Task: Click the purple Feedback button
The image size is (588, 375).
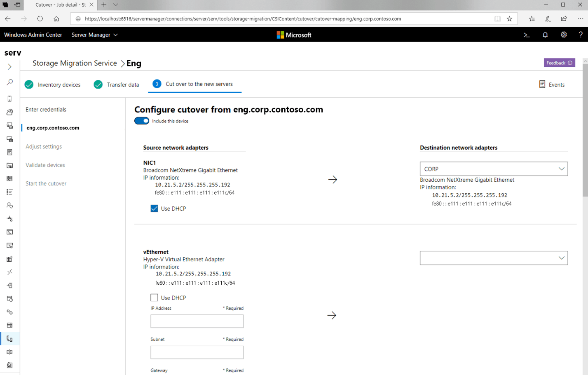Action: (559, 63)
